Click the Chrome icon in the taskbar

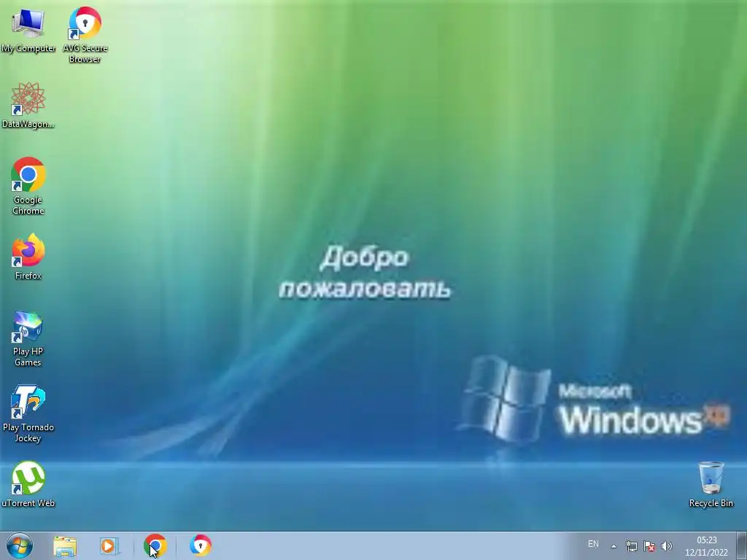pyautogui.click(x=155, y=545)
